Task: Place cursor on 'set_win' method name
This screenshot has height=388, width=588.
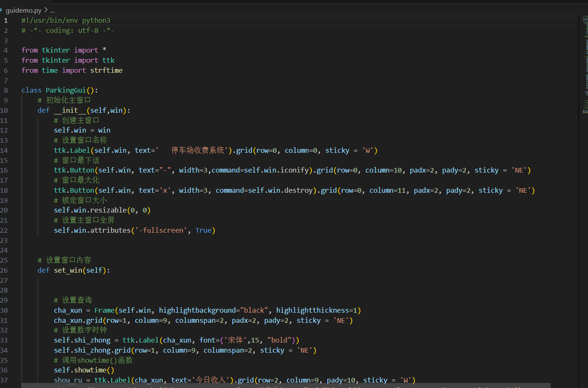Action: [68, 270]
